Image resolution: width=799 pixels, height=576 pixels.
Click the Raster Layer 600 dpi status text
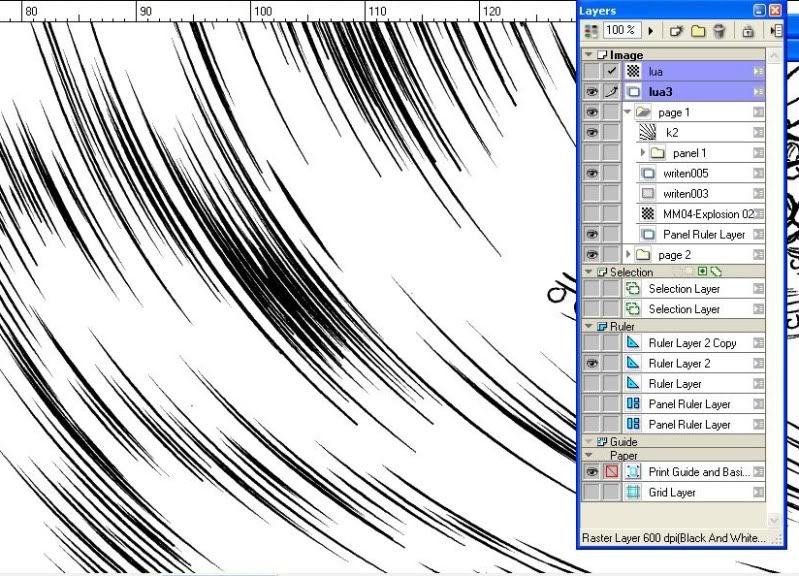click(673, 538)
